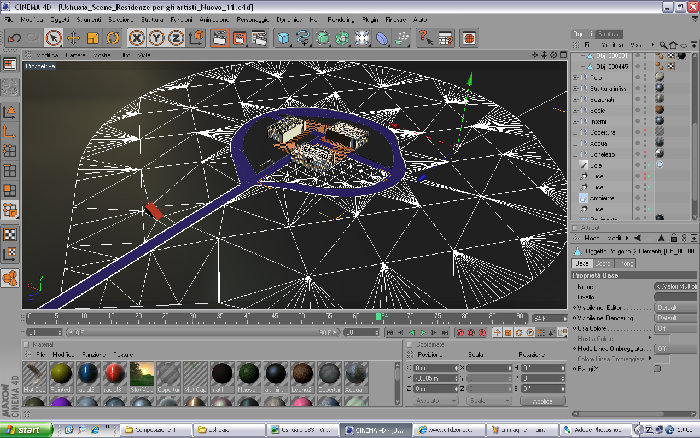Open the editor visibility dropdown in attributes
This screenshot has width=700, height=438.
pos(676,308)
